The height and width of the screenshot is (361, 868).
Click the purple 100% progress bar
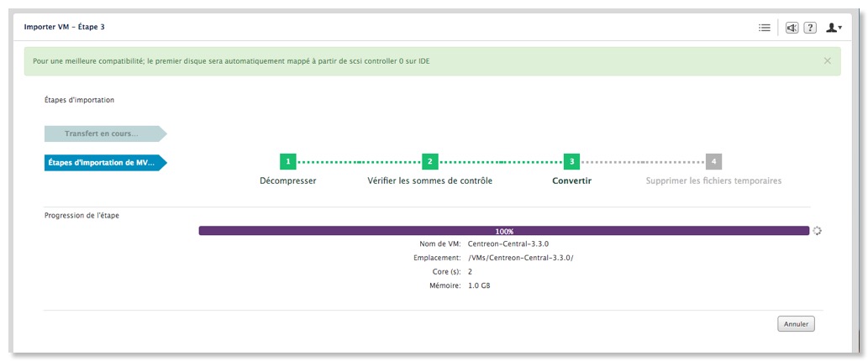pyautogui.click(x=504, y=231)
